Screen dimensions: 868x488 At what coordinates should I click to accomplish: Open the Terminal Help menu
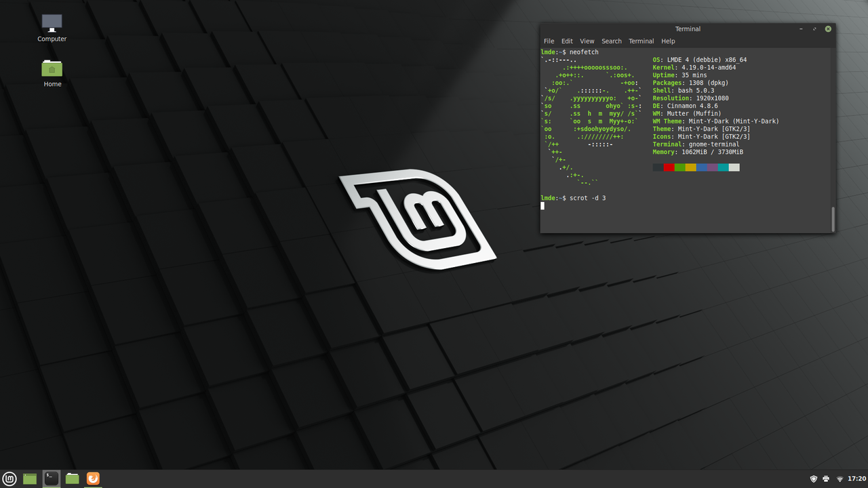tap(668, 41)
